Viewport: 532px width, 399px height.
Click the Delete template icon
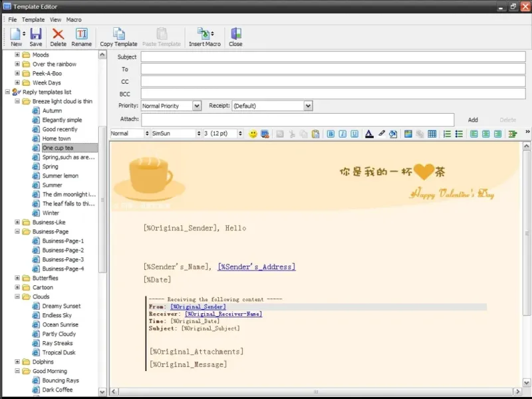(58, 35)
